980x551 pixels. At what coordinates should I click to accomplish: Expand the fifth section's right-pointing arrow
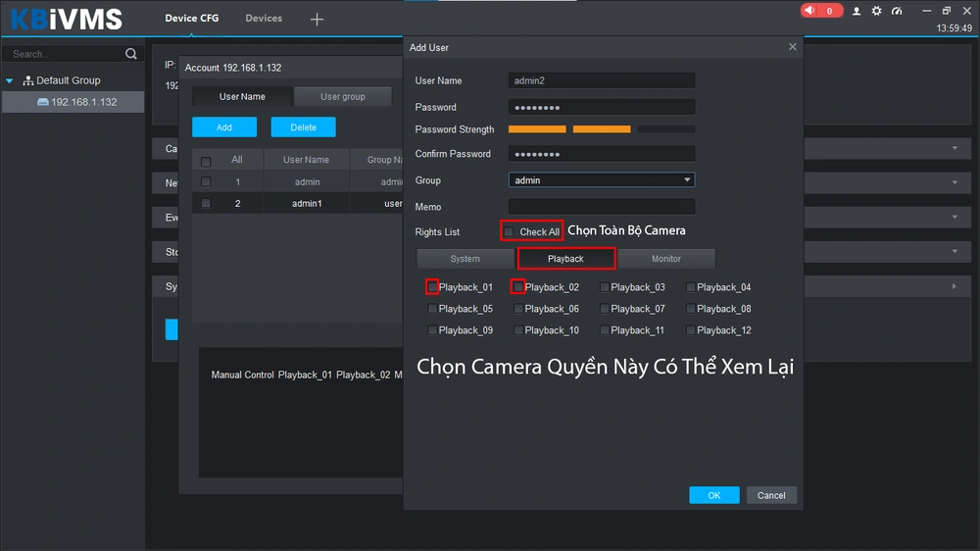tap(955, 286)
